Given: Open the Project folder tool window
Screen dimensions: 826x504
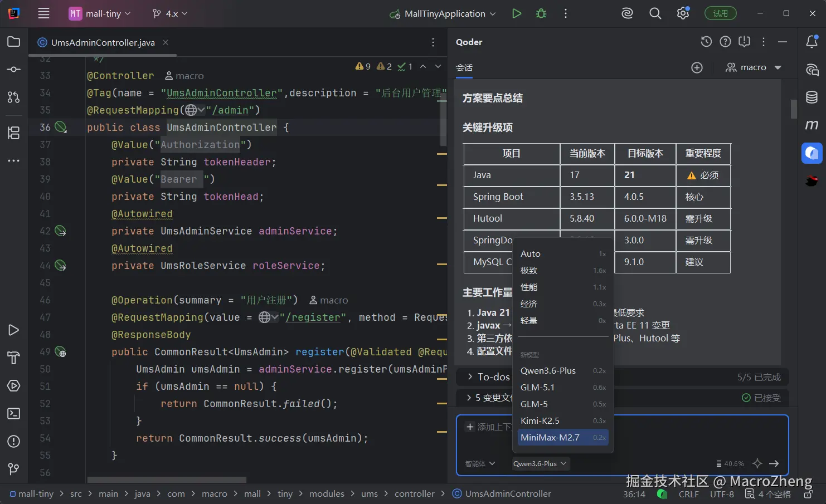Looking at the screenshot, I should tap(14, 42).
